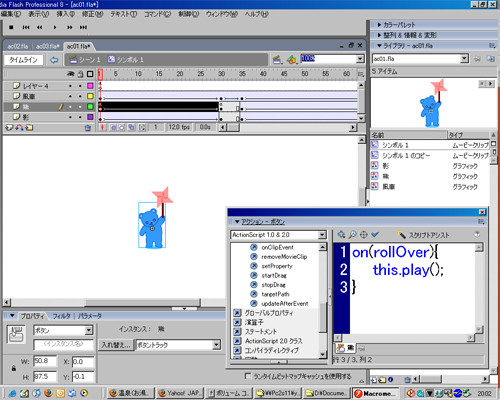Delete item with library trash icon
Screen dimensions: 500x400
407,379
